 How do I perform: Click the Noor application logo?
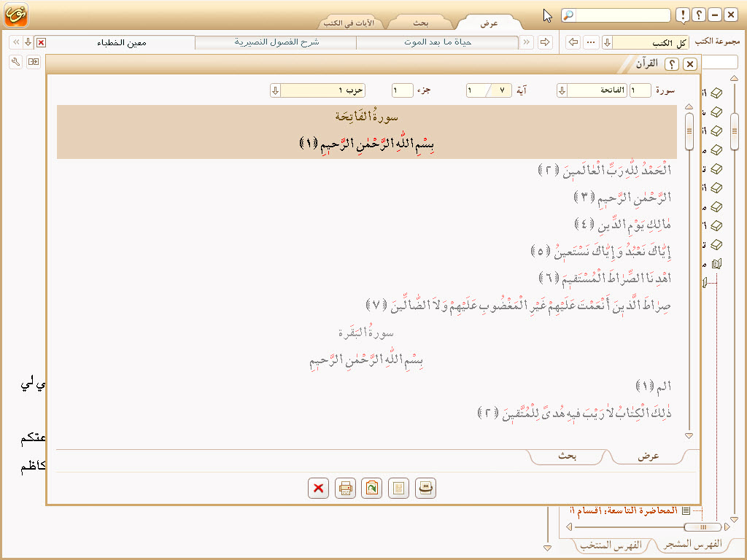[16, 15]
